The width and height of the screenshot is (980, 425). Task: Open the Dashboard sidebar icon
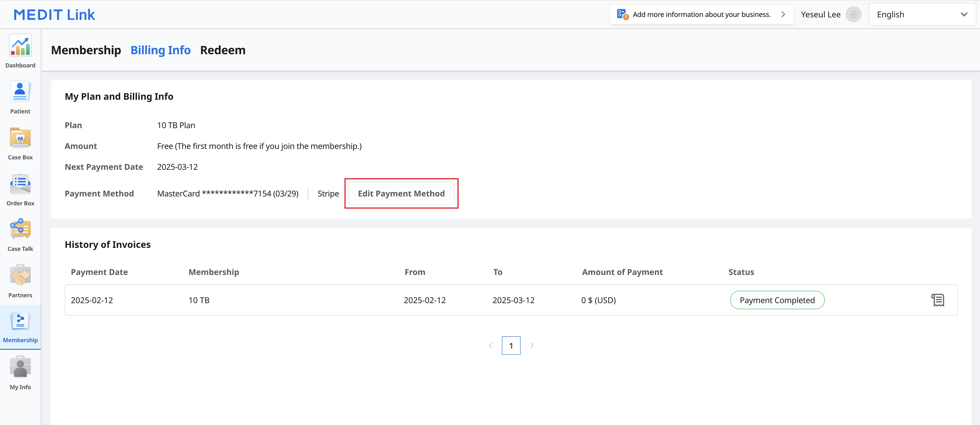[20, 46]
